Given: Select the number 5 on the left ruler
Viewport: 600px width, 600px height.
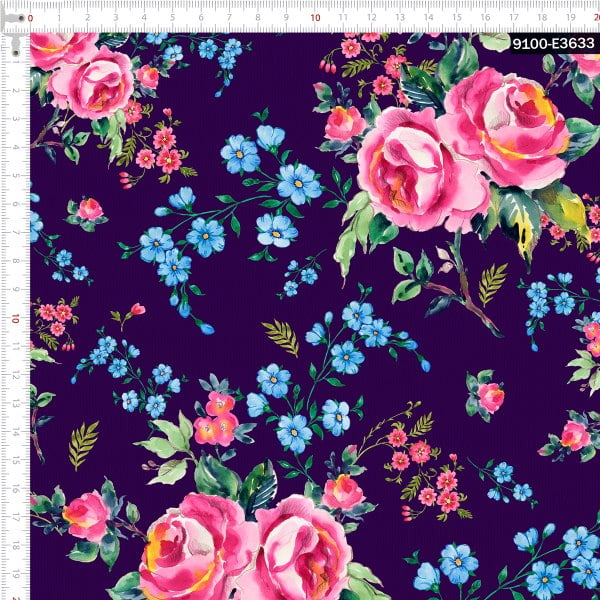Looking at the screenshot, I should 17,176.
